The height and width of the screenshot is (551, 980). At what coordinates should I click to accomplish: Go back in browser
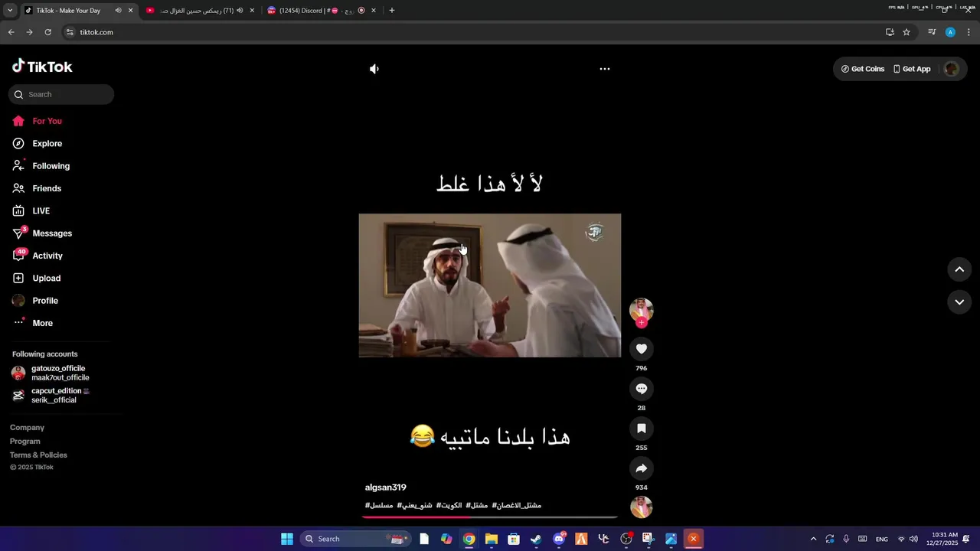[x=11, y=32]
